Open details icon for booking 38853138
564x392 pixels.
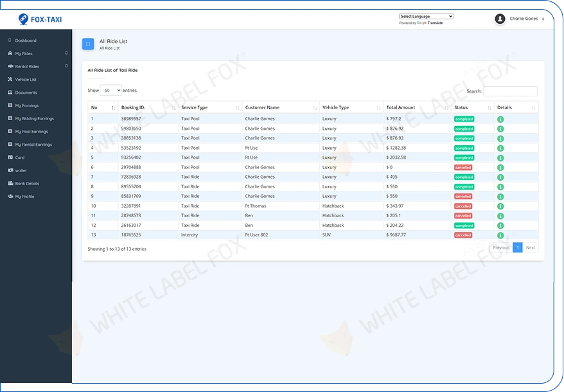(500, 139)
